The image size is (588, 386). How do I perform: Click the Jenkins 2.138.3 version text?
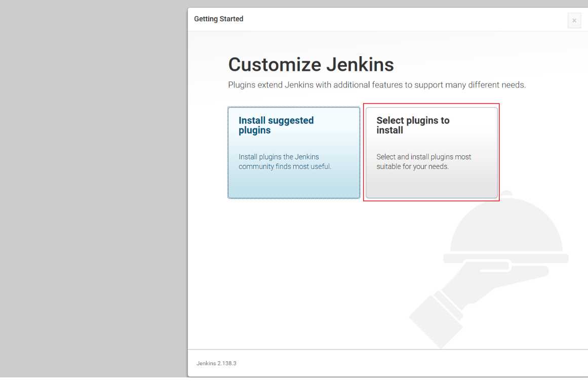[x=216, y=363]
